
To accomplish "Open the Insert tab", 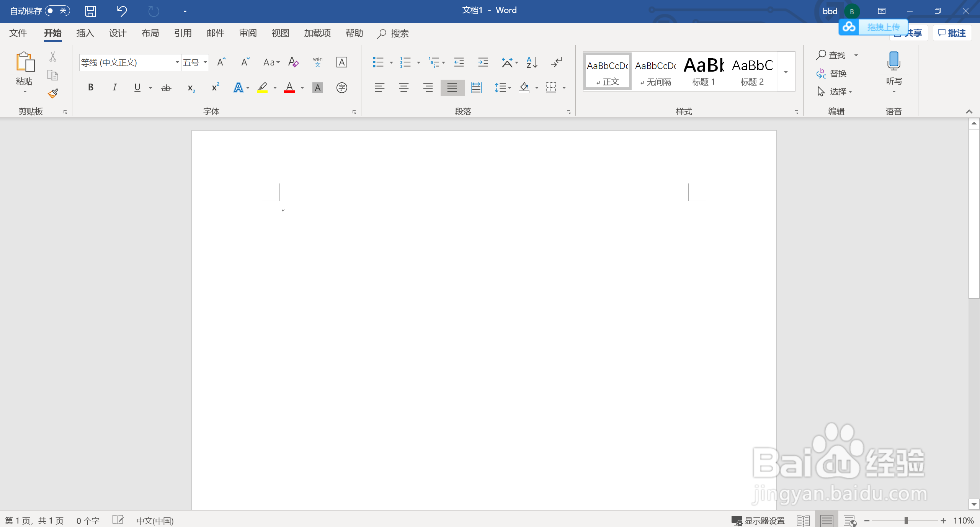I will 85,33.
